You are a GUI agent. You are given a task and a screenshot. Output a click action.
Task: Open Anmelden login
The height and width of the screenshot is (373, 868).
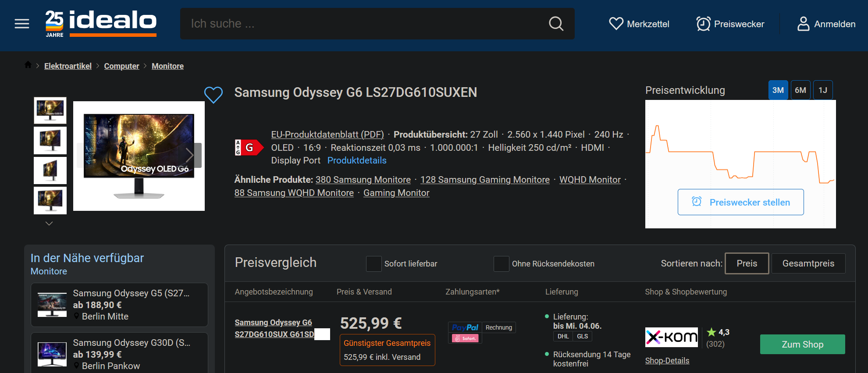point(826,24)
